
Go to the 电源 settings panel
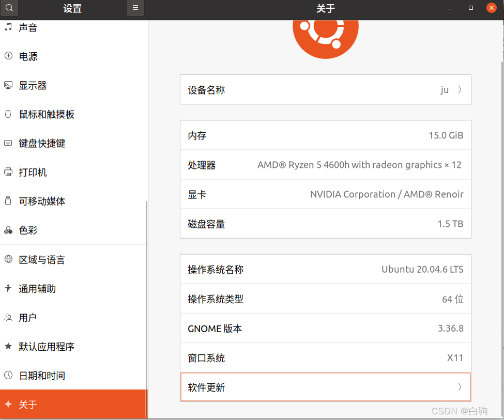click(x=73, y=56)
